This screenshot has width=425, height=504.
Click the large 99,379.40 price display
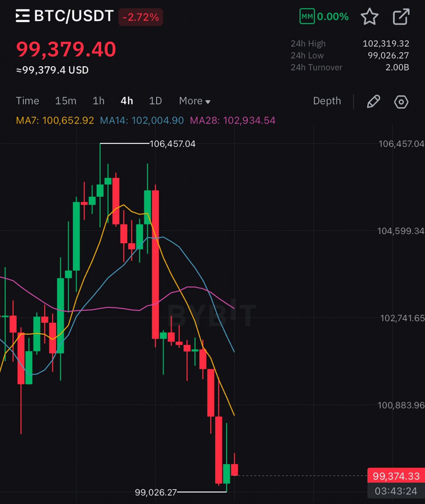[66, 49]
